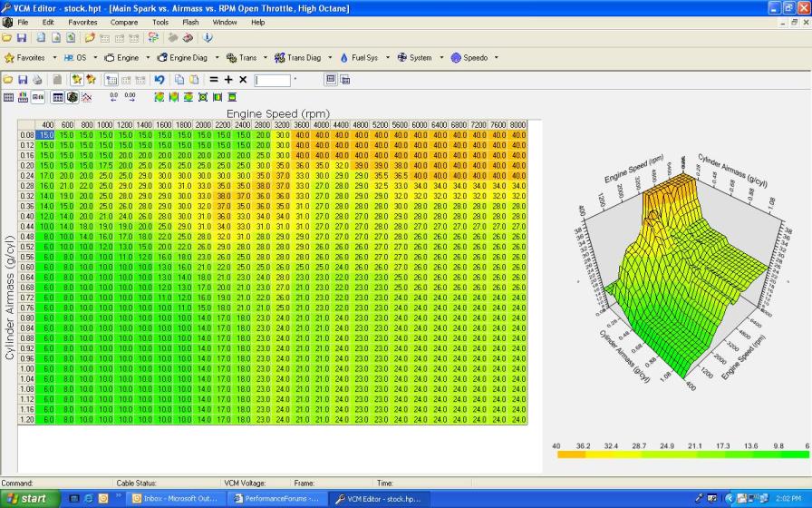Click the Windows start button
812x508 pixels.
pyautogui.click(x=30, y=499)
